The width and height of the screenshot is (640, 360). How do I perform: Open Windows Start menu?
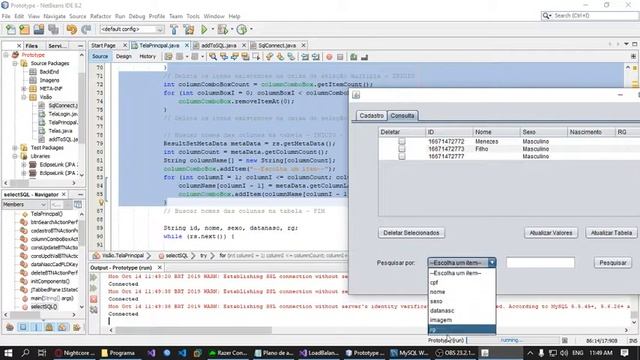pos(8,353)
